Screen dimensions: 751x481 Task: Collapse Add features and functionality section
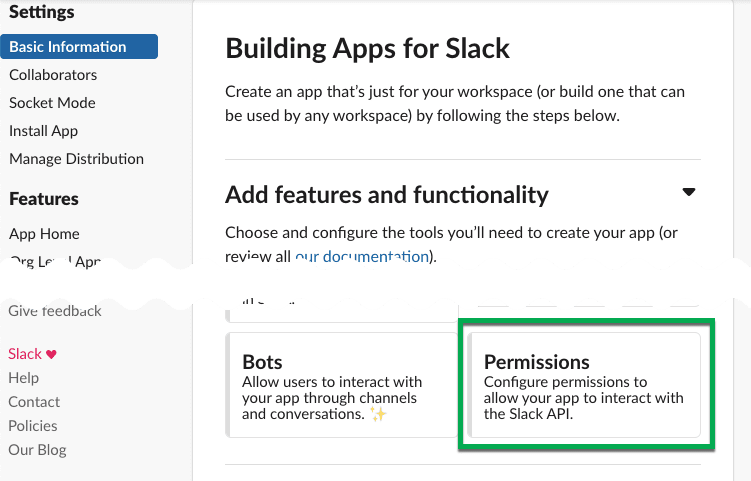(689, 192)
